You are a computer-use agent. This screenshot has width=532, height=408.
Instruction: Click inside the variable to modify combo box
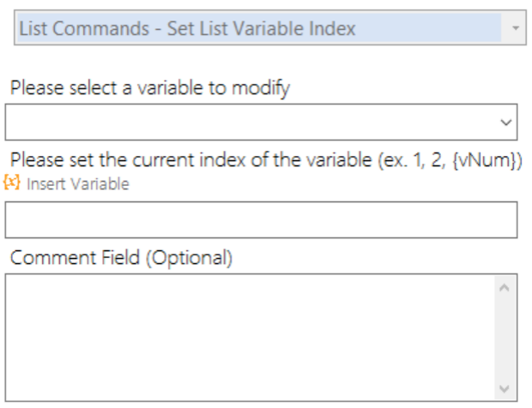249,123
